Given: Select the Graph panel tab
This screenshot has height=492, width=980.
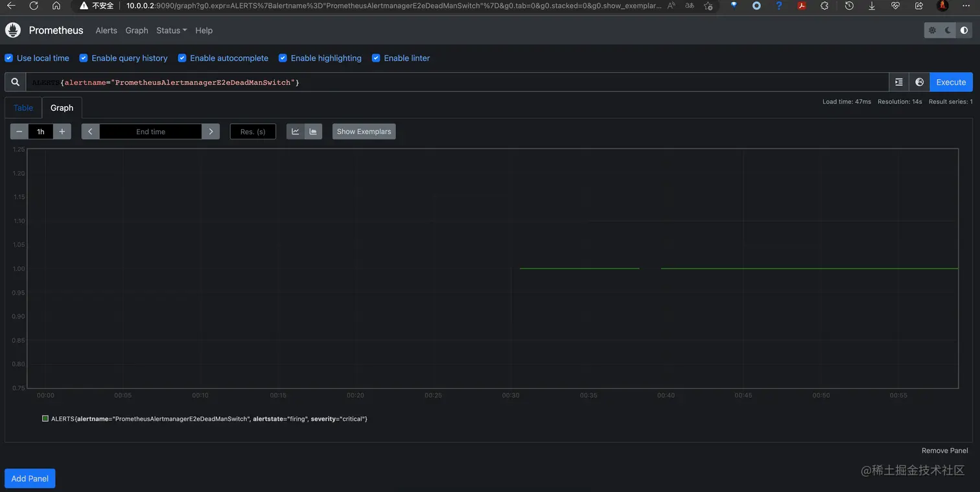Looking at the screenshot, I should point(62,108).
